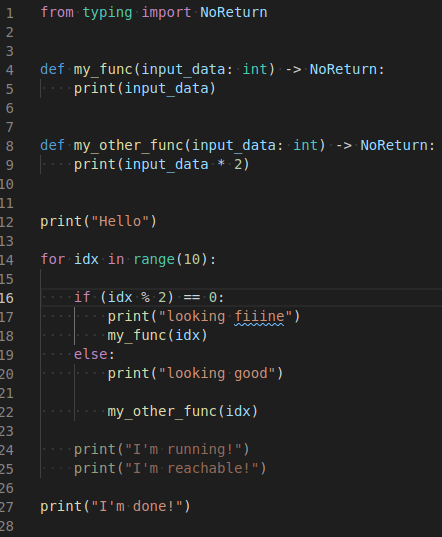Viewport: 442px width, 537px height.
Task: Click the "I'm done!" string on line 27
Action: coord(137,507)
